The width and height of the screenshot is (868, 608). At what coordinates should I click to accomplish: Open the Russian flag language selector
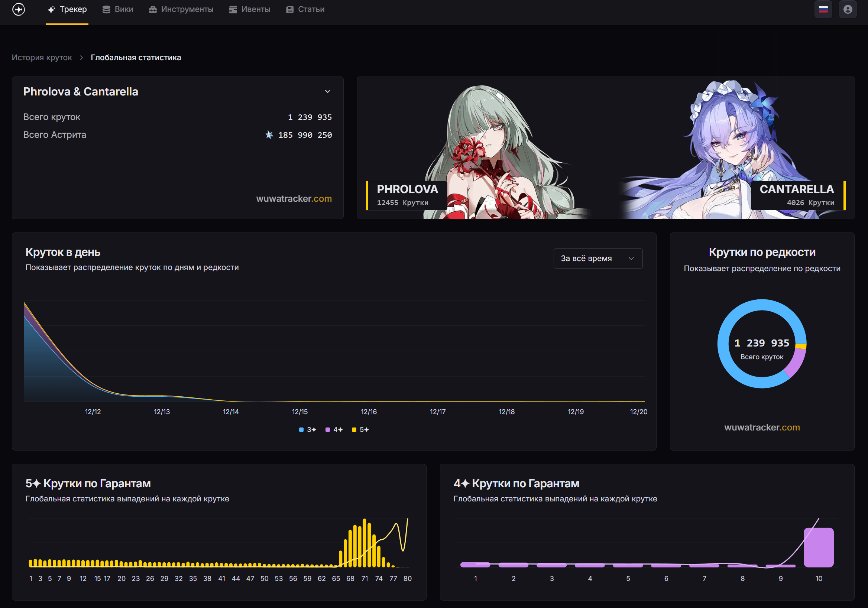click(823, 9)
